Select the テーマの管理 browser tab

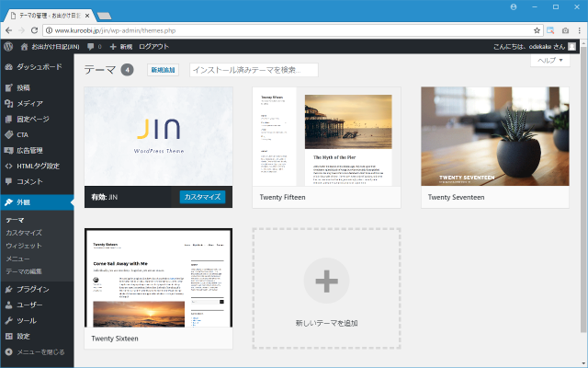coord(49,16)
